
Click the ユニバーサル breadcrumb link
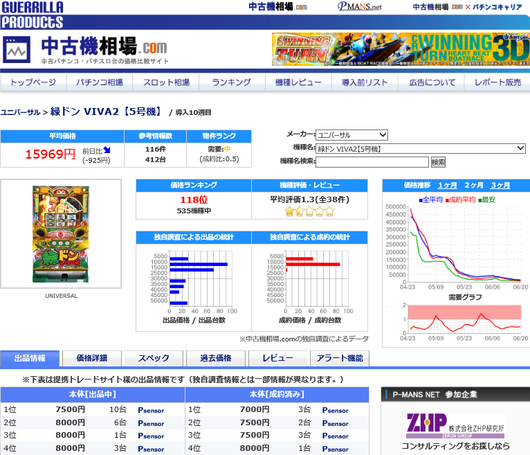click(20, 112)
